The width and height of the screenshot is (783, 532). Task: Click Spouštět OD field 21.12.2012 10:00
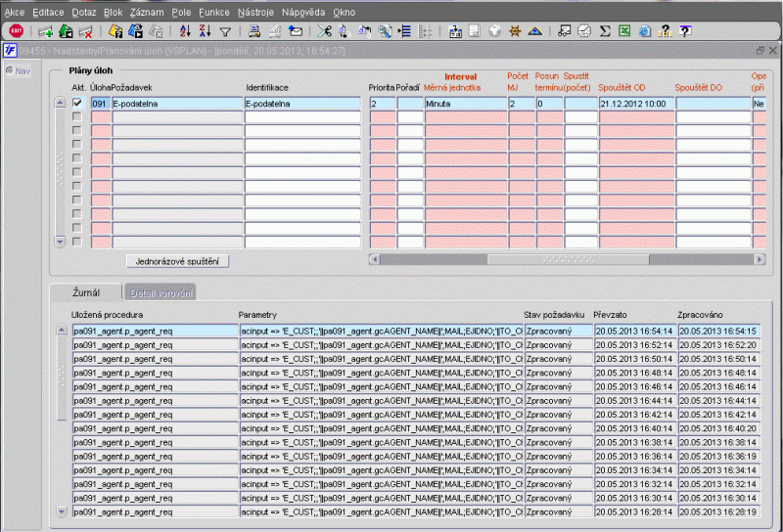click(x=637, y=104)
